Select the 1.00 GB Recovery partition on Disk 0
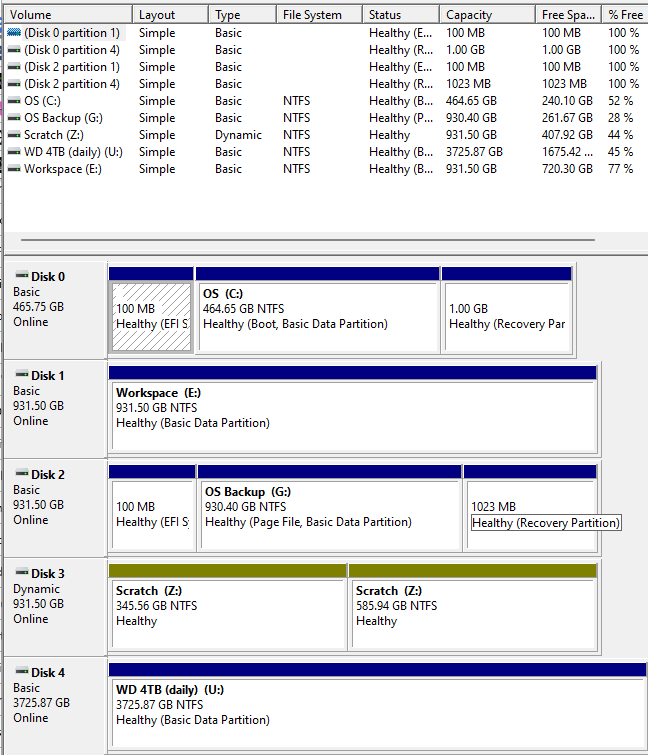648x755 pixels. click(506, 316)
